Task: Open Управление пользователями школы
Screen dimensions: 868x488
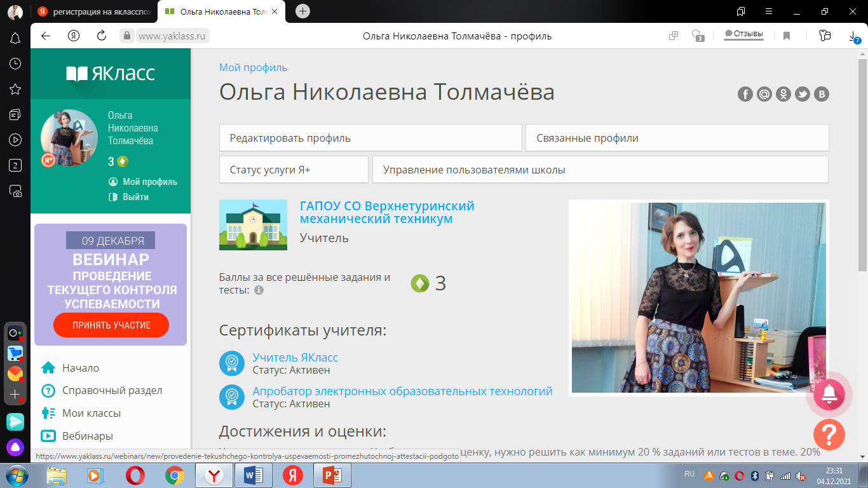Action: tap(600, 170)
